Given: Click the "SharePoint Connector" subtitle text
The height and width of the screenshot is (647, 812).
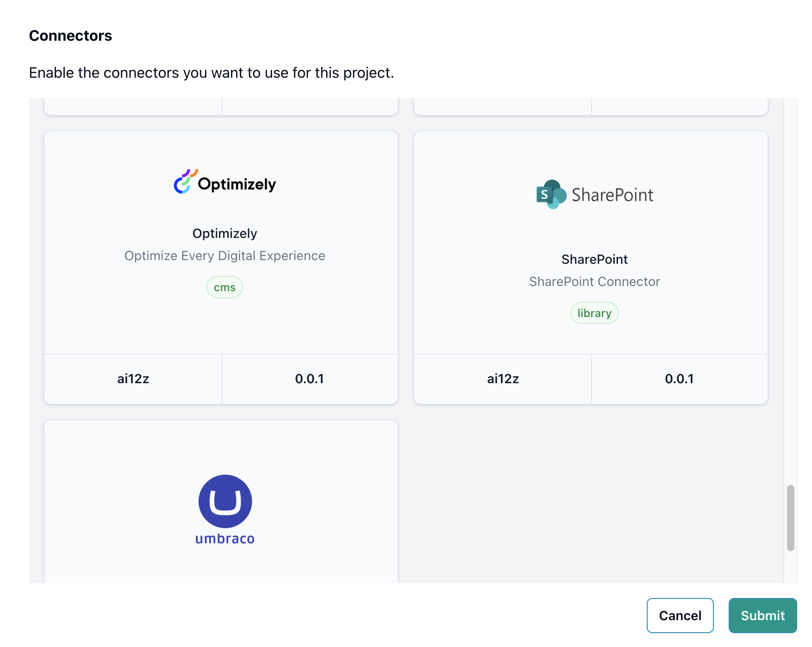Looking at the screenshot, I should [594, 281].
